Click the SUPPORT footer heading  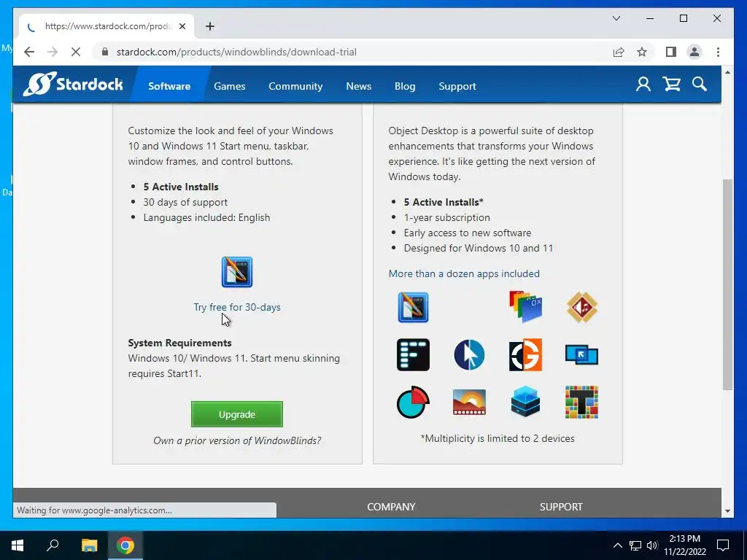[561, 507]
